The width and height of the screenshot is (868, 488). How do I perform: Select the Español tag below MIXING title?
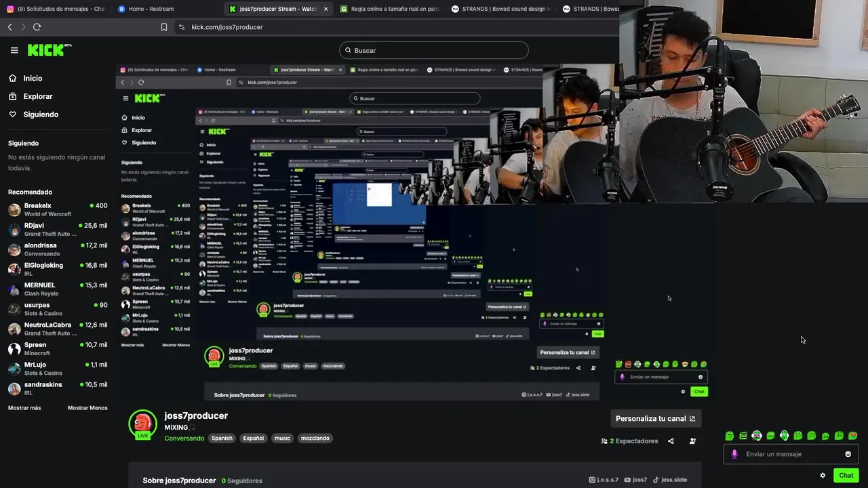click(254, 438)
